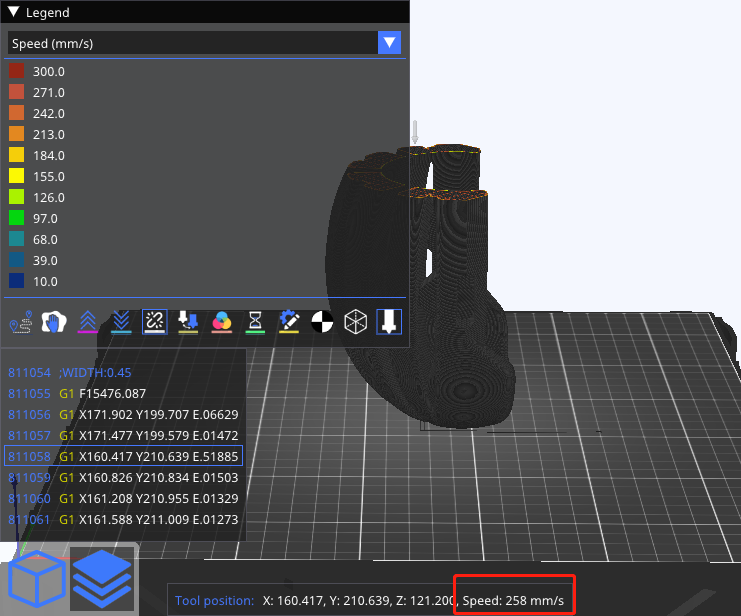Select G-code line 811058
741x616 pixels.
point(123,456)
